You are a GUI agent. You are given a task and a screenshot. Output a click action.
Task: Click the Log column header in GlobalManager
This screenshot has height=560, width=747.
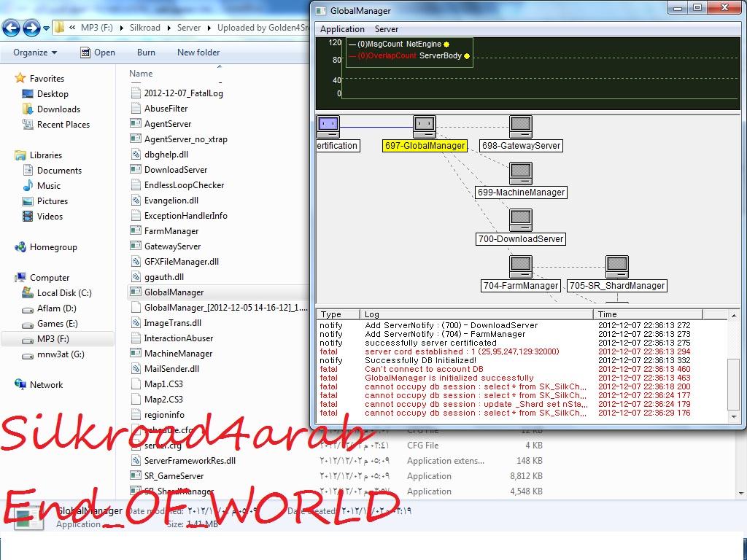pyautogui.click(x=476, y=314)
